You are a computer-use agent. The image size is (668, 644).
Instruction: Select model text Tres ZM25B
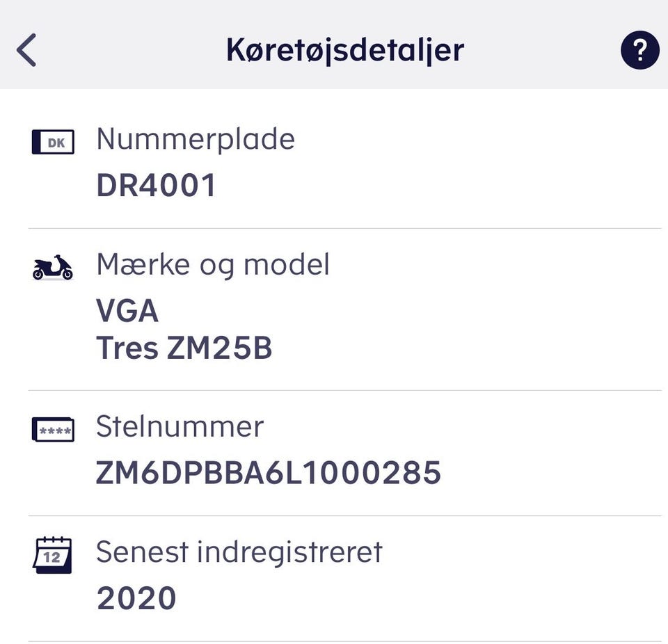(184, 348)
